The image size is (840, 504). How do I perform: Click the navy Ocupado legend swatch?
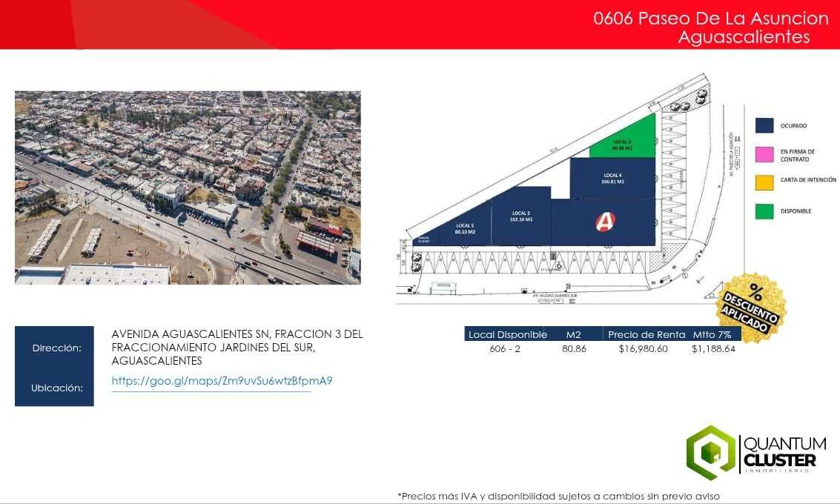tap(764, 126)
